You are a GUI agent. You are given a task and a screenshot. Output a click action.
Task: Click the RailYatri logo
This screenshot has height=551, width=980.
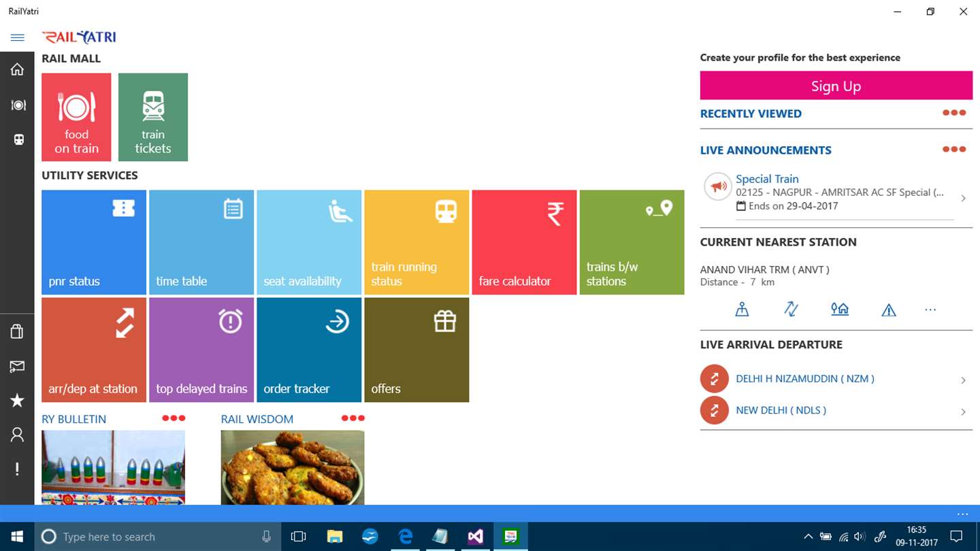pos(79,37)
